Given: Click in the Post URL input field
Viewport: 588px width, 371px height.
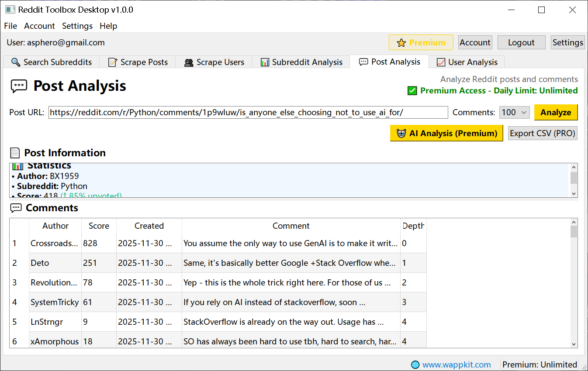Looking at the screenshot, I should click(248, 112).
